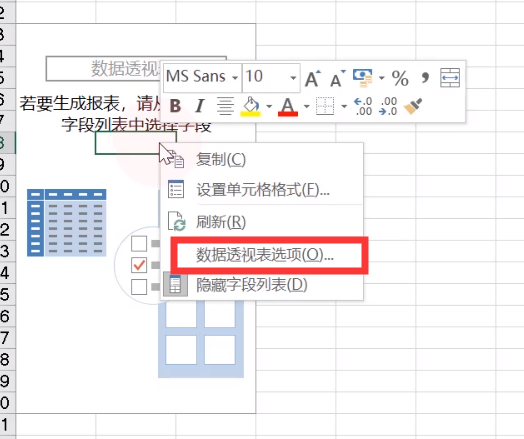Viewport: 524px width, 439px height.
Task: Increase font size with large A
Action: 313,79
